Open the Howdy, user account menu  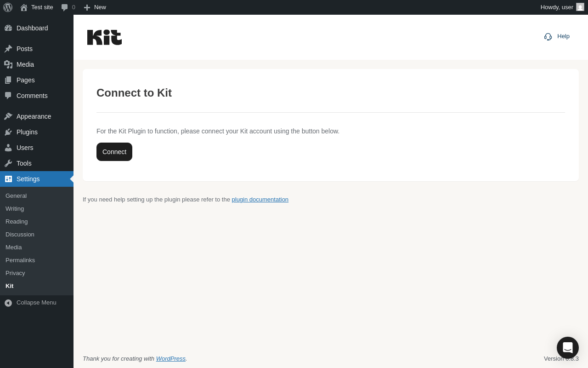pyautogui.click(x=556, y=7)
